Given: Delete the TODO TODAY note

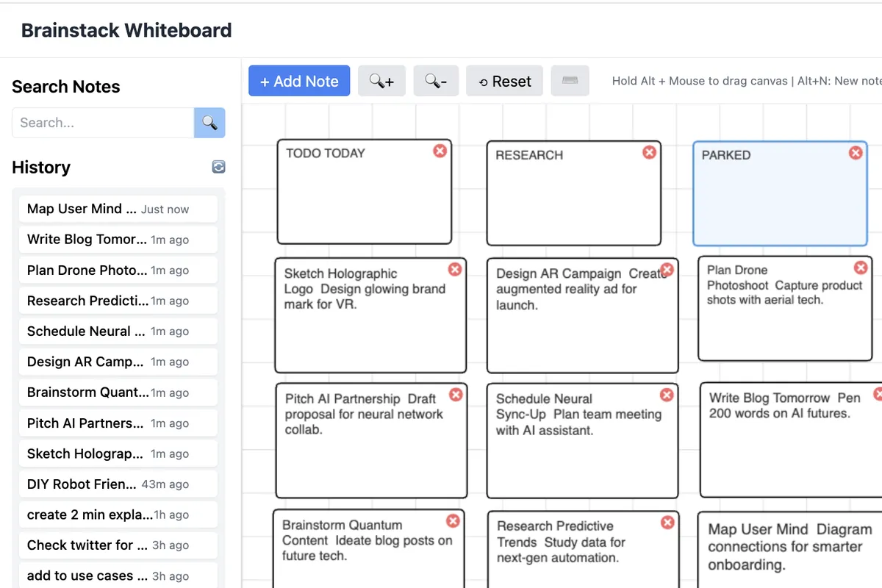Looking at the screenshot, I should pos(440,151).
